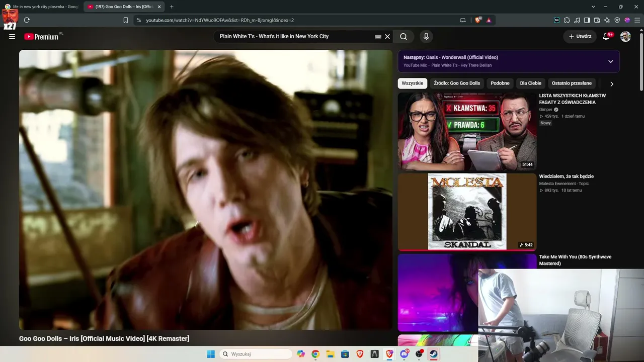Open LISTA WSZYSTKICH KŁAMSTW FAGATY video title

click(x=573, y=99)
